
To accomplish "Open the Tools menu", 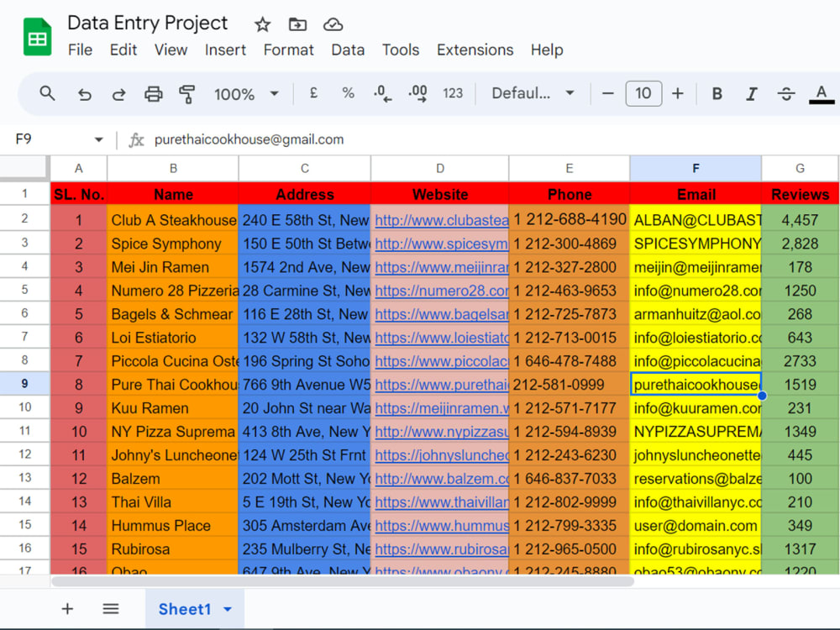I will click(x=400, y=50).
